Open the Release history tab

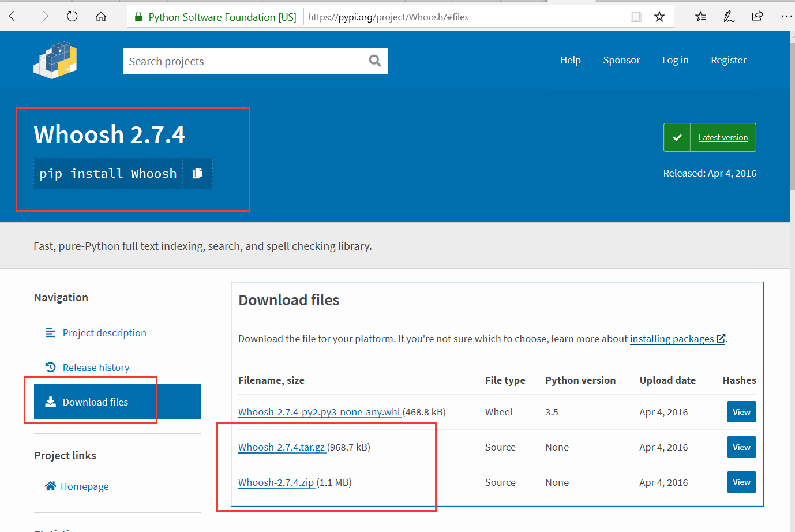click(96, 368)
